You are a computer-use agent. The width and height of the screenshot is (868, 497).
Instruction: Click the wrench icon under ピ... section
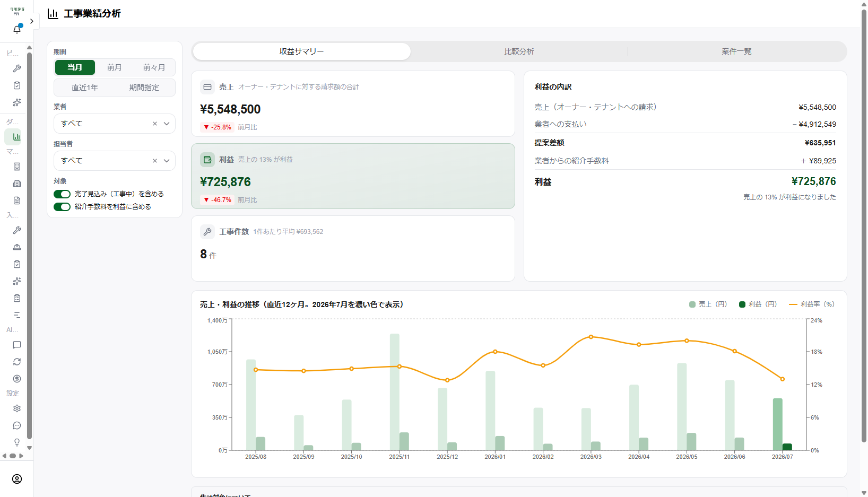[x=17, y=68]
